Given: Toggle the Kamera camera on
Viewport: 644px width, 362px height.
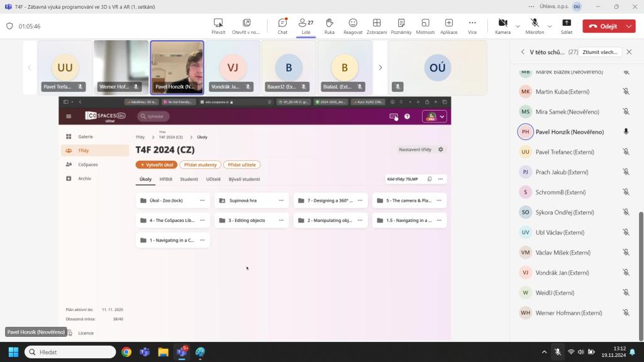Looking at the screenshot, I should point(502,26).
